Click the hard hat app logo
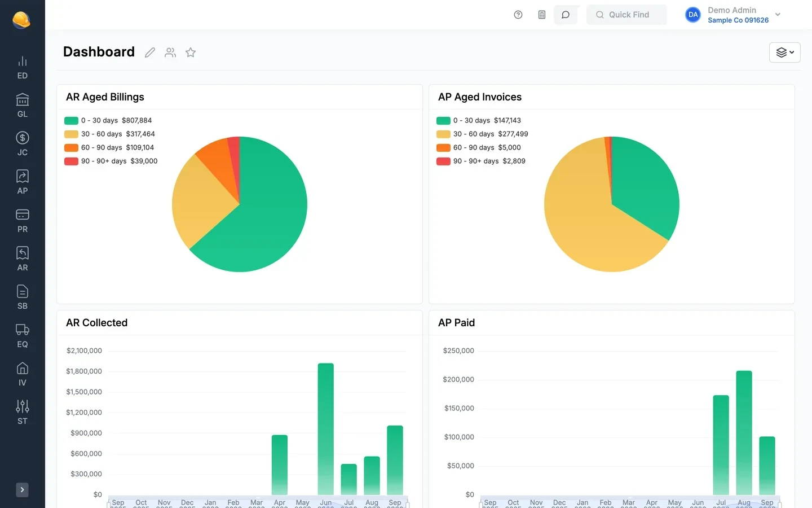Image resolution: width=812 pixels, height=508 pixels. tap(21, 20)
